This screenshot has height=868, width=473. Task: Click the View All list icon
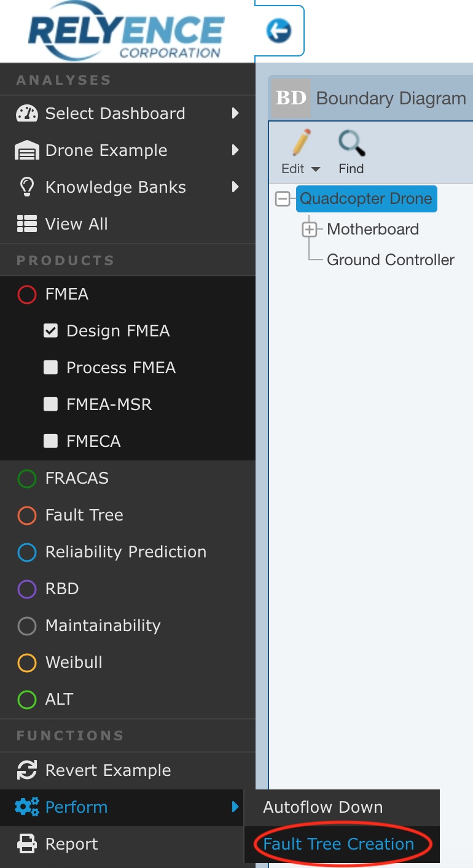pyautogui.click(x=27, y=223)
